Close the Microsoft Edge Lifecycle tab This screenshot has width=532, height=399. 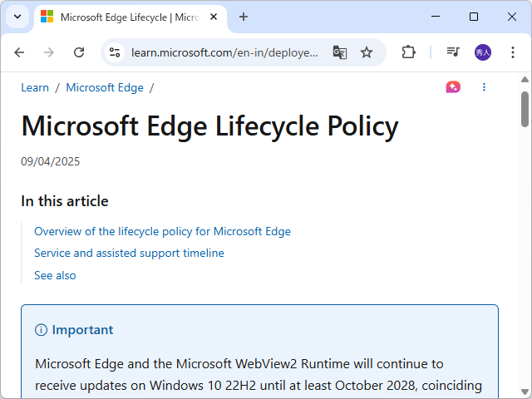(x=214, y=17)
